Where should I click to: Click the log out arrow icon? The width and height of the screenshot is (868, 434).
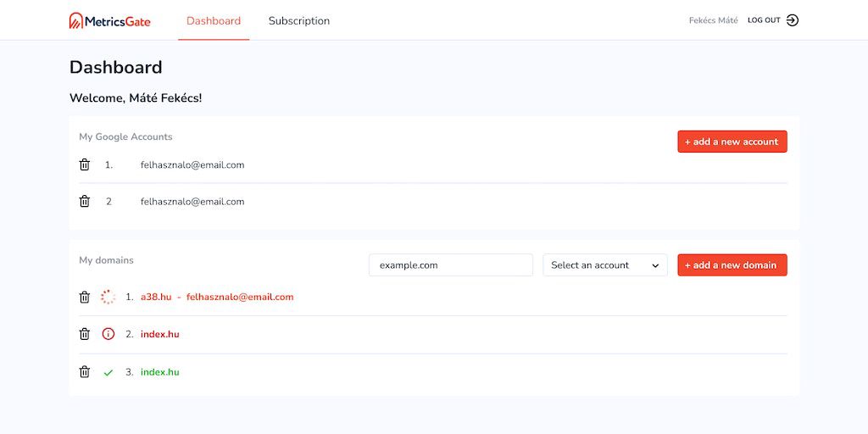pyautogui.click(x=793, y=20)
